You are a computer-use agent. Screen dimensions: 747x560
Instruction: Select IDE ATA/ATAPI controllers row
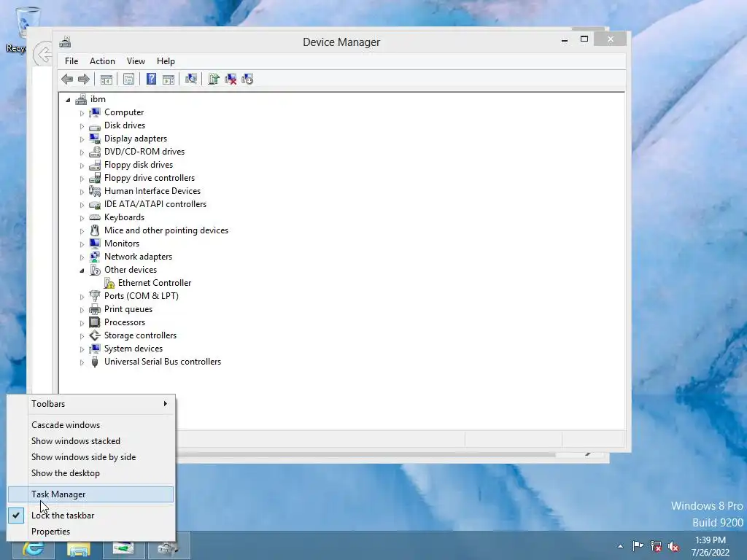coord(155,204)
